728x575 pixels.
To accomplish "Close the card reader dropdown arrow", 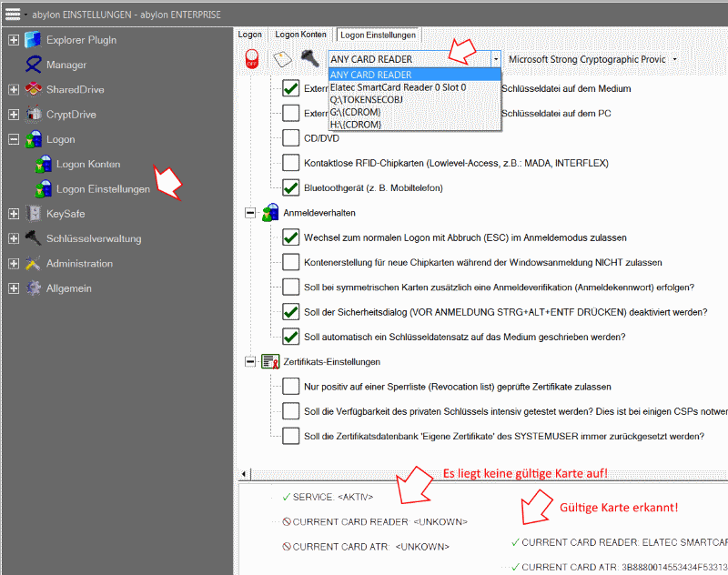I will click(496, 59).
